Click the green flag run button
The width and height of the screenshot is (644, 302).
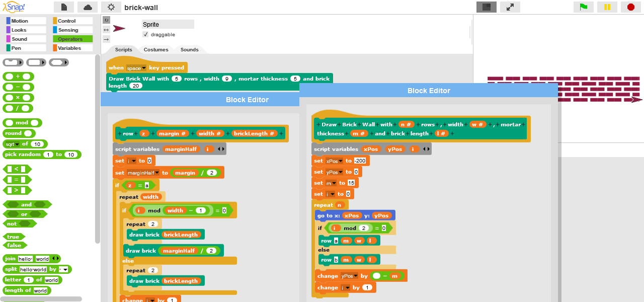584,7
